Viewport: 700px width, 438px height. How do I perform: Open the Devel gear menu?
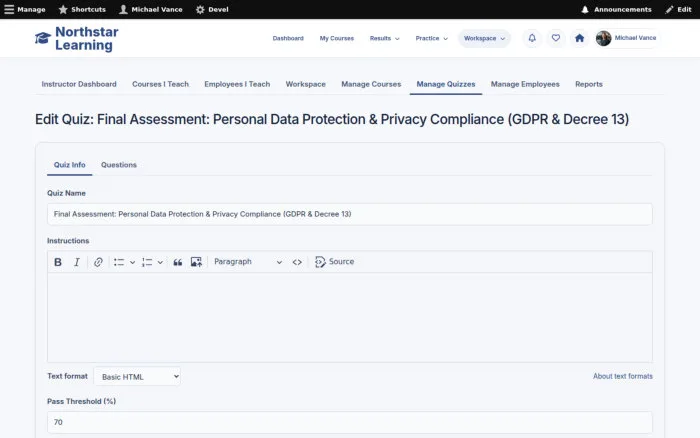click(x=212, y=9)
